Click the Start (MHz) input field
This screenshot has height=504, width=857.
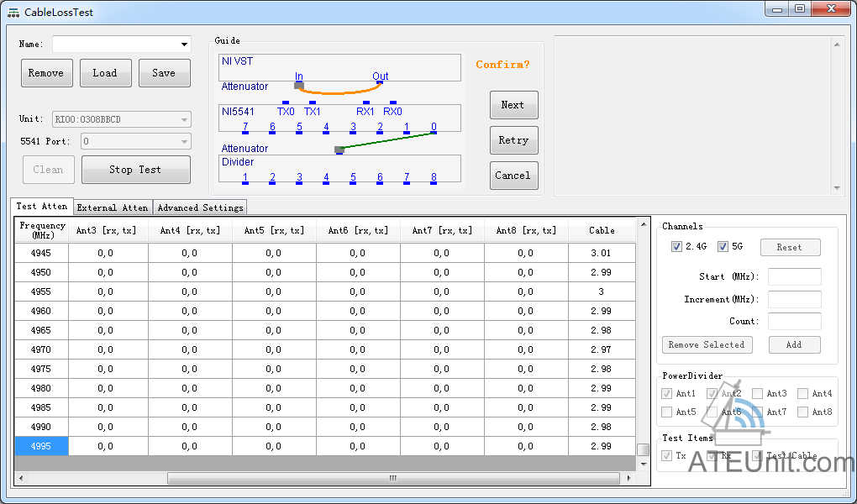pos(794,277)
